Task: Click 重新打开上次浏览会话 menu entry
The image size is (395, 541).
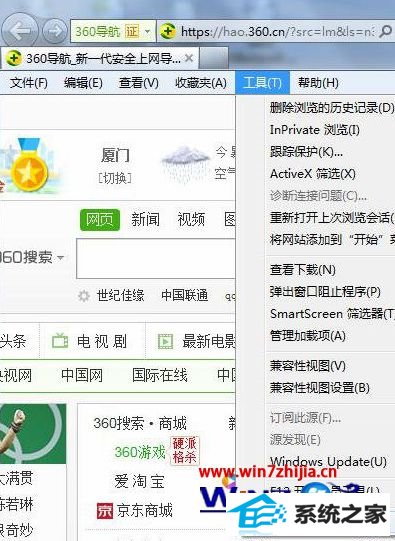Action: pyautogui.click(x=332, y=218)
